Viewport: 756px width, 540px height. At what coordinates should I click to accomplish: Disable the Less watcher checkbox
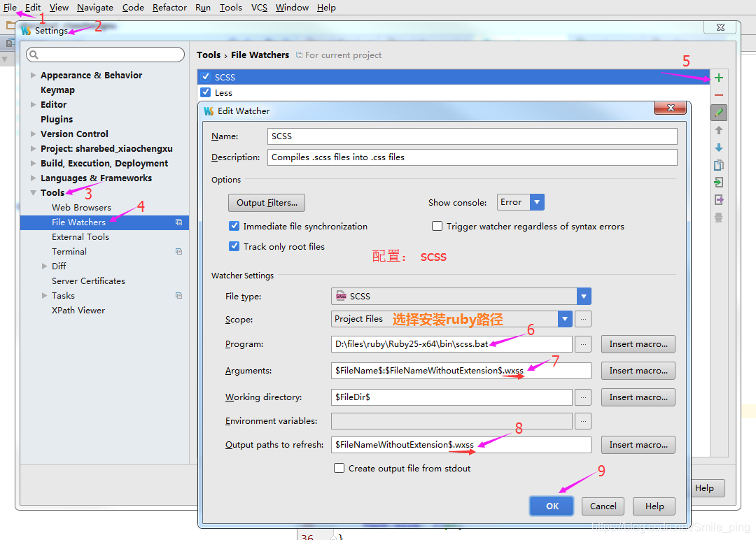tap(206, 92)
